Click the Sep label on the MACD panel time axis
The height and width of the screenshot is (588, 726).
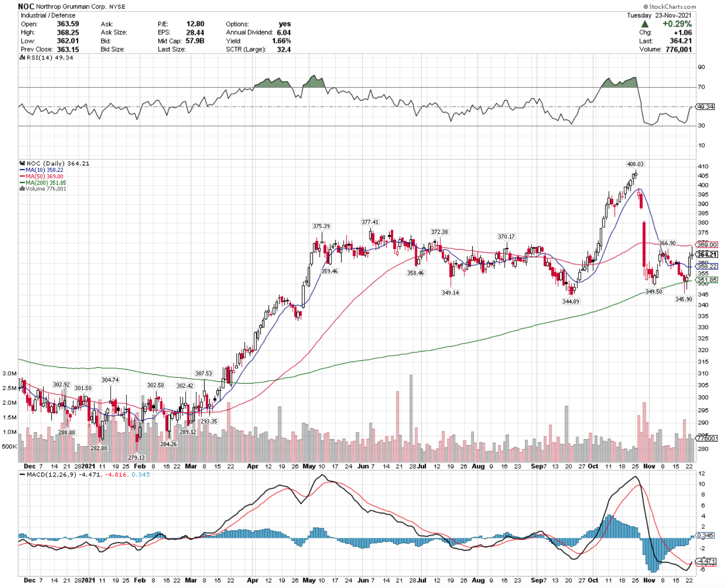pyautogui.click(x=537, y=580)
